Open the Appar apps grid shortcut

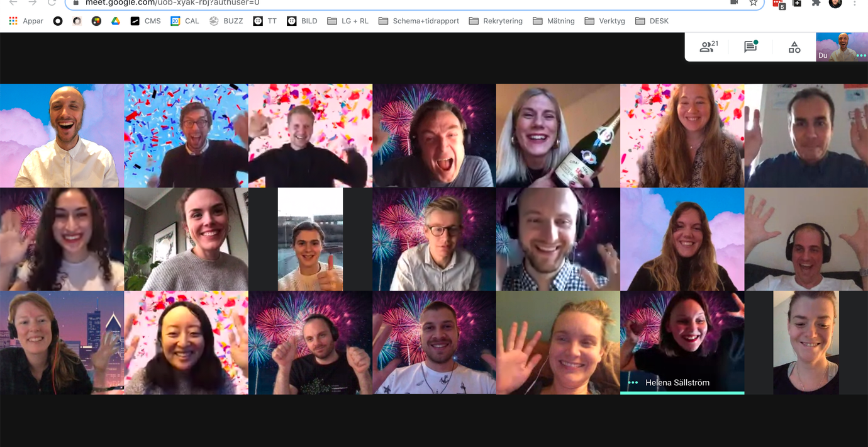coord(26,21)
